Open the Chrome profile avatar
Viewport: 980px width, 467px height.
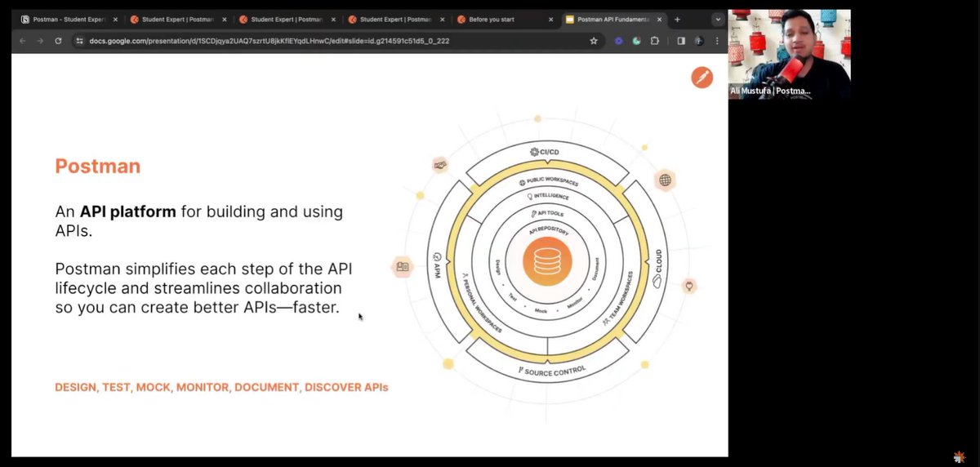[698, 40]
